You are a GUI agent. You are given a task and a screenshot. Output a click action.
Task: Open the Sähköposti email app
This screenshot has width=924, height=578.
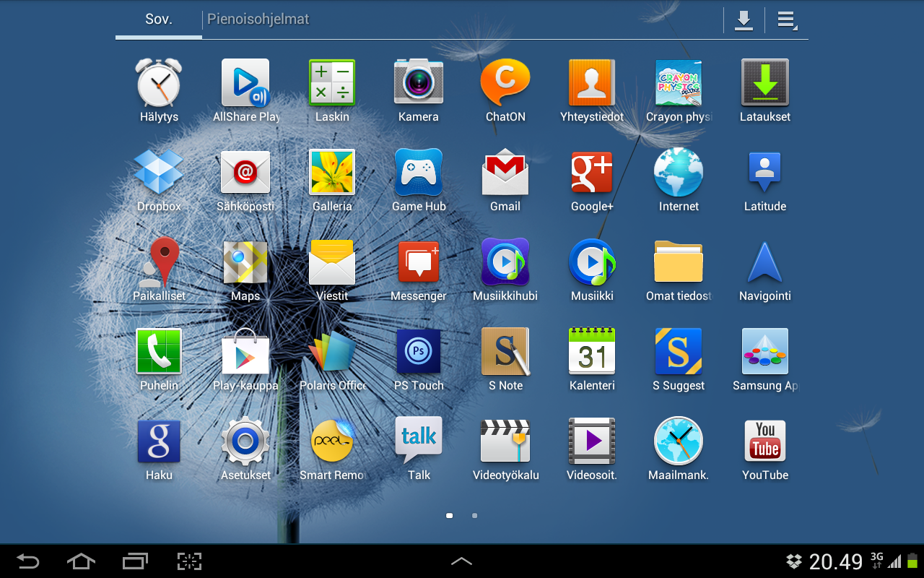pyautogui.click(x=245, y=181)
